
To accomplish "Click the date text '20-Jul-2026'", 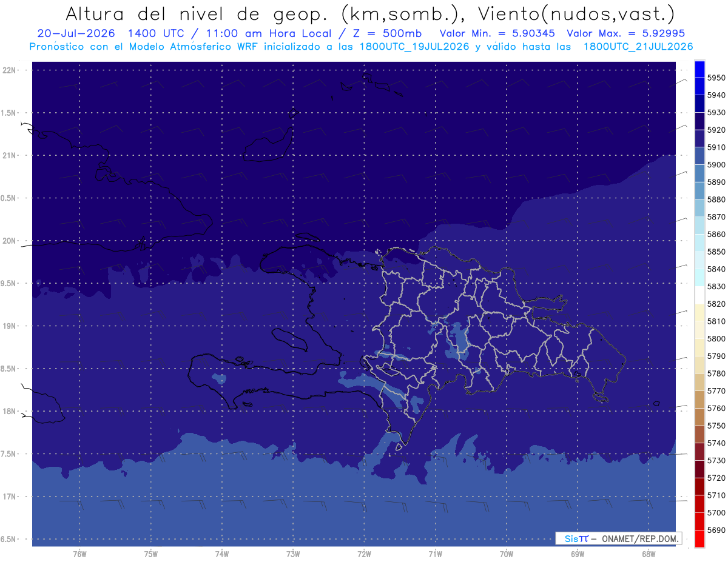I will pos(76,33).
